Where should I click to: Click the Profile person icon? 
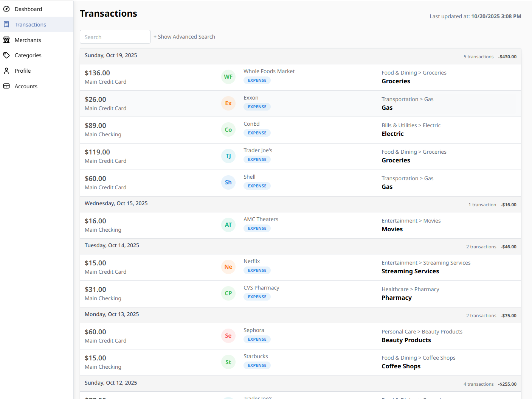coord(6,71)
